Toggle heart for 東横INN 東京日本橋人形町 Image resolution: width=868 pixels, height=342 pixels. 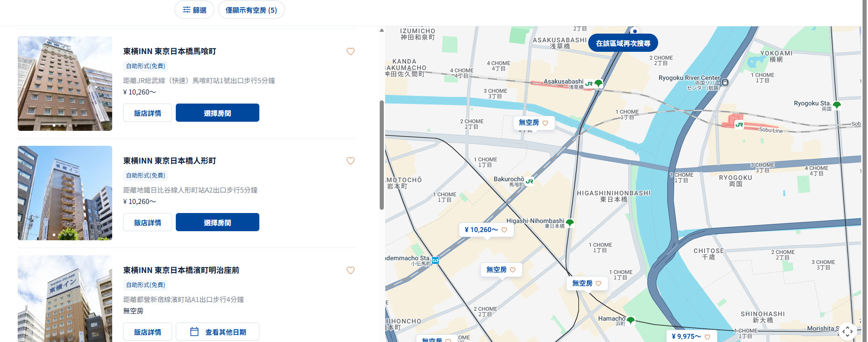[350, 161]
